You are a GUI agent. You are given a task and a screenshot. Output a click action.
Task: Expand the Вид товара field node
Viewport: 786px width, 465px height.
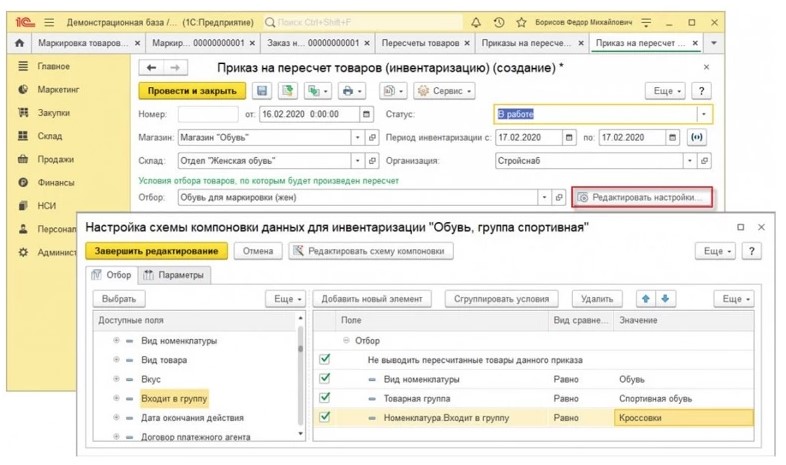[x=116, y=360]
